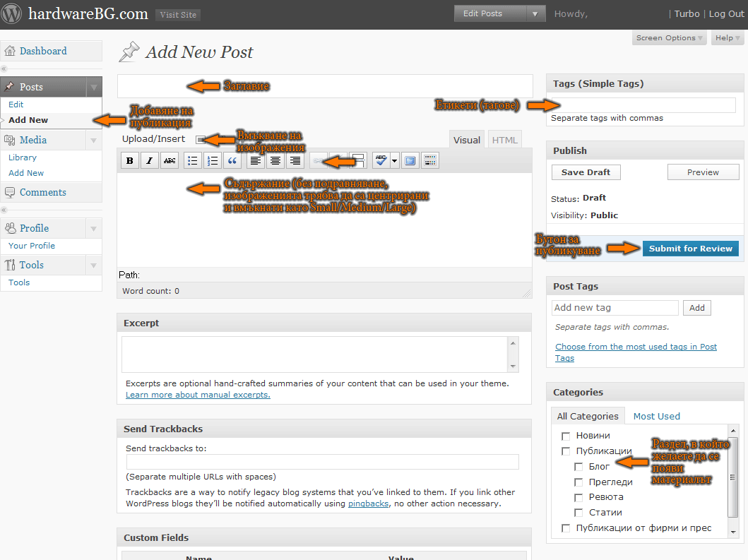Open the Edit Posts dropdown arrow

coord(535,14)
